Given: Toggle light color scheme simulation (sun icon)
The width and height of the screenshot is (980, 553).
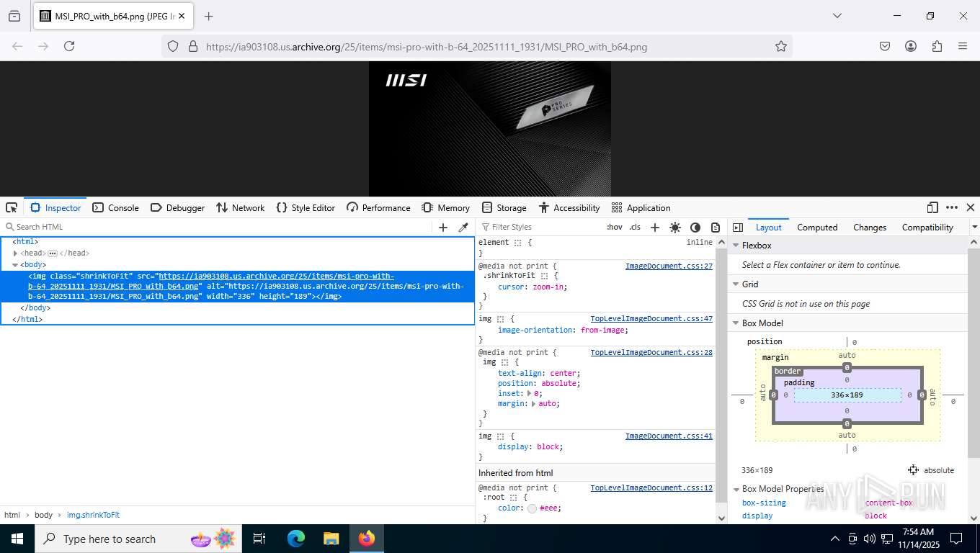Looking at the screenshot, I should tap(675, 227).
